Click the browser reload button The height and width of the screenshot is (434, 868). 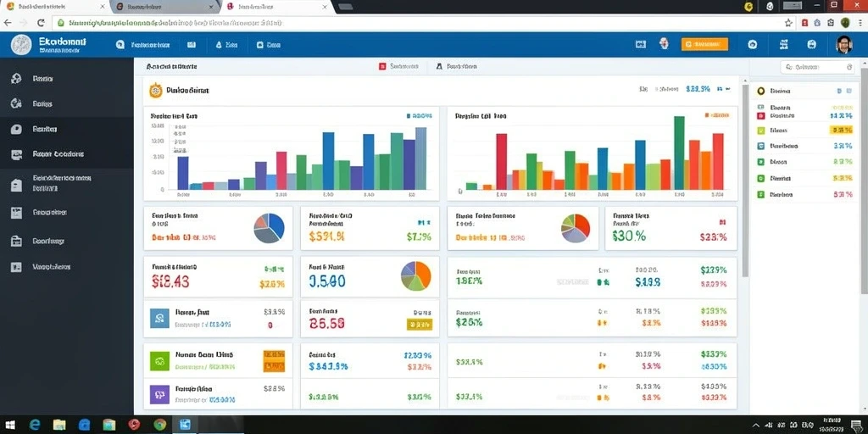point(41,23)
